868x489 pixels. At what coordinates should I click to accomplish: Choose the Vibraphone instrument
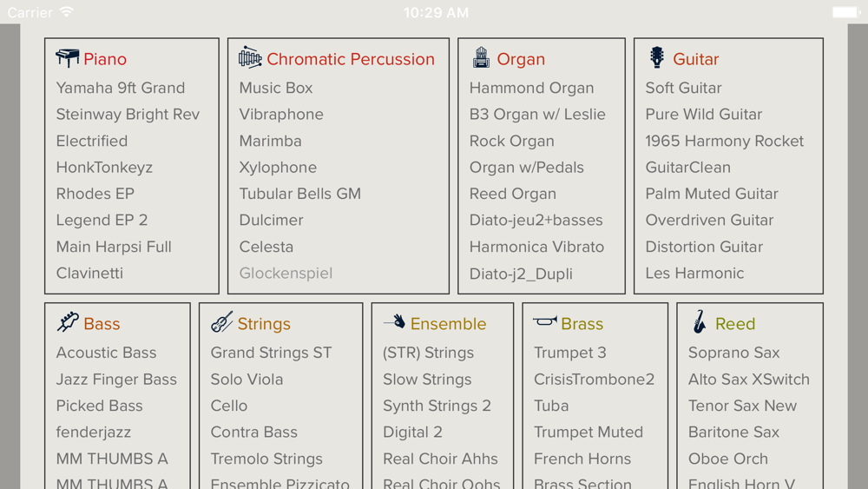pos(281,115)
